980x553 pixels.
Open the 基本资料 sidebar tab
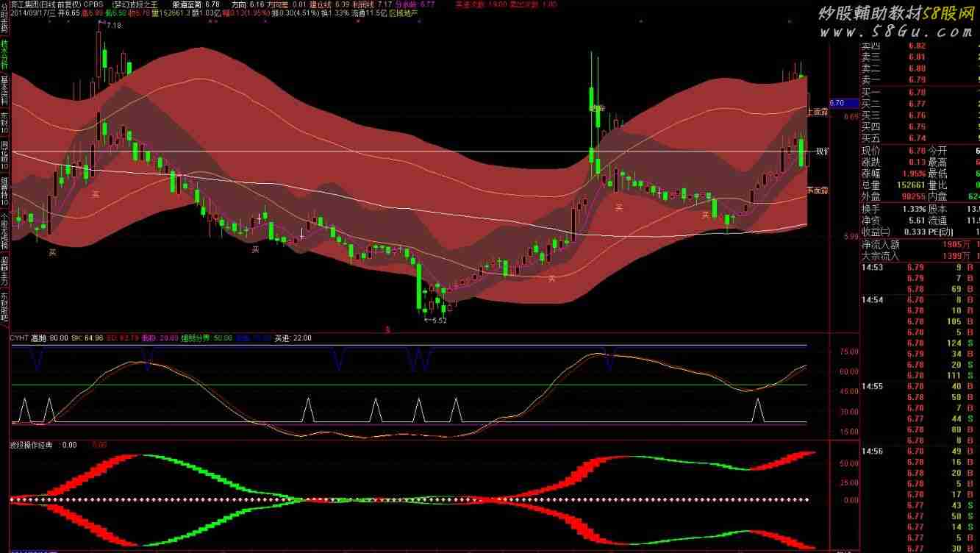(4, 90)
